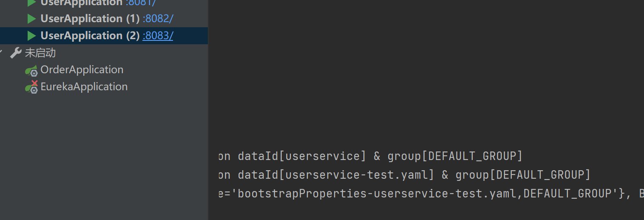Open the :8083/ port link
This screenshot has height=220, width=644.
[x=158, y=35]
